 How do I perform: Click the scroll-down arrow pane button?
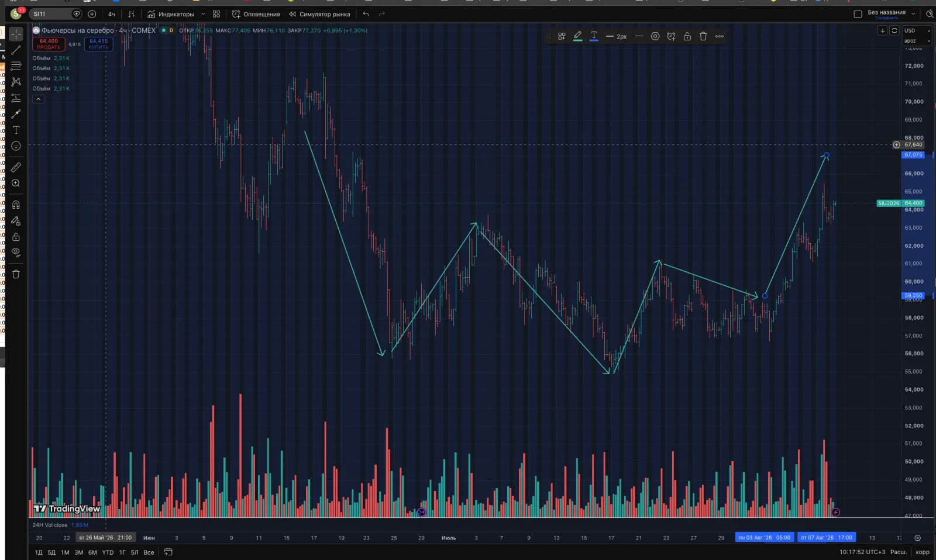point(882,30)
